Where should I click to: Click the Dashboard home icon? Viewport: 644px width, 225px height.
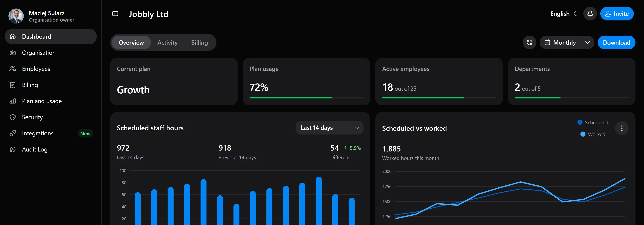pos(13,37)
